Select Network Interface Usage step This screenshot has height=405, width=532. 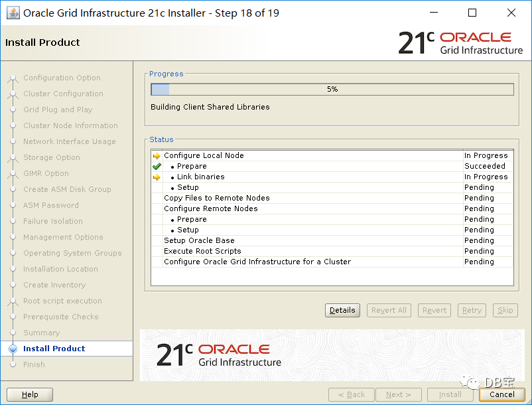tap(70, 141)
